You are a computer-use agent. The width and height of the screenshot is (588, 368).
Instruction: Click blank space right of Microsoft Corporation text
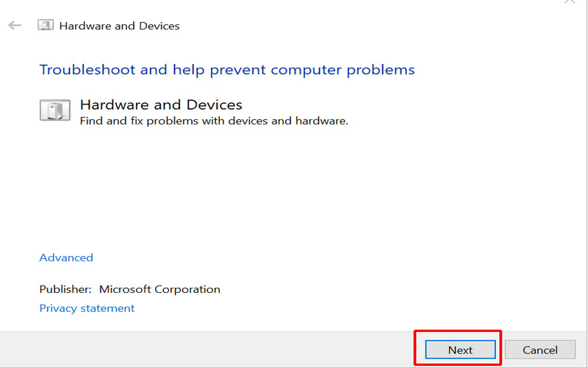coord(367,289)
